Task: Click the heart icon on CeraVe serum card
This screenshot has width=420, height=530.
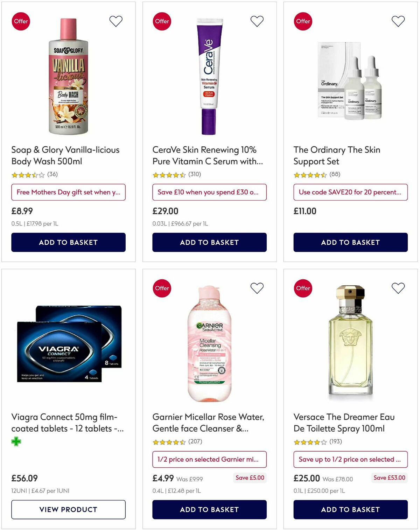Action: (x=257, y=21)
